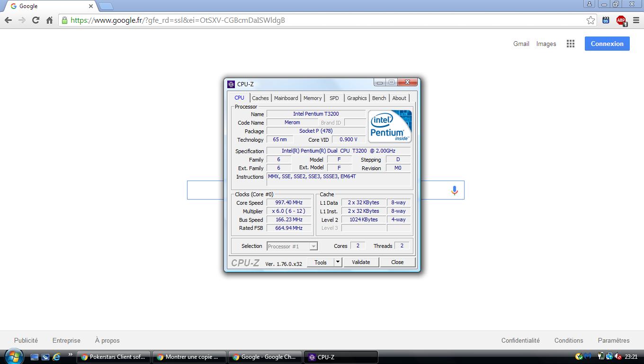Start voice search with the microphone

[454, 190]
